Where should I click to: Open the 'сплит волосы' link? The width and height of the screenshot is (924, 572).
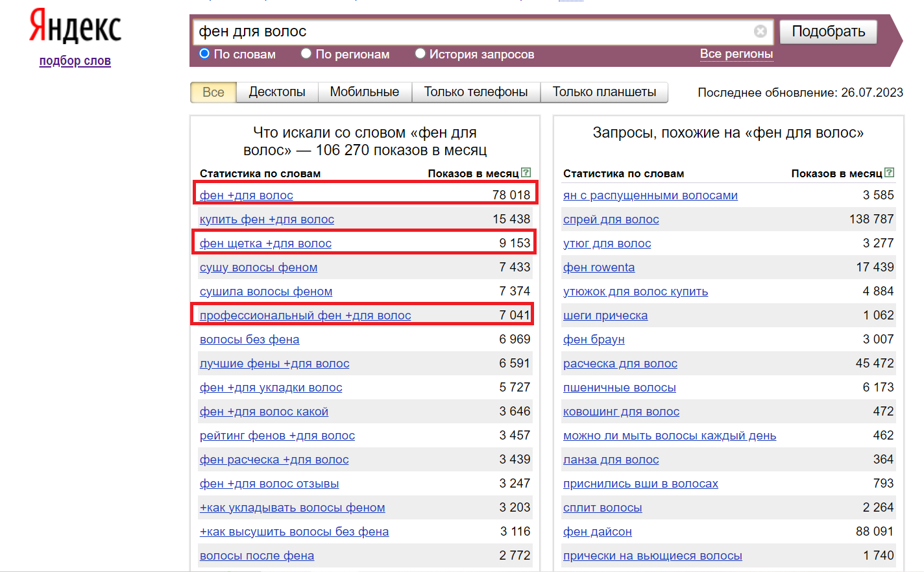click(603, 508)
